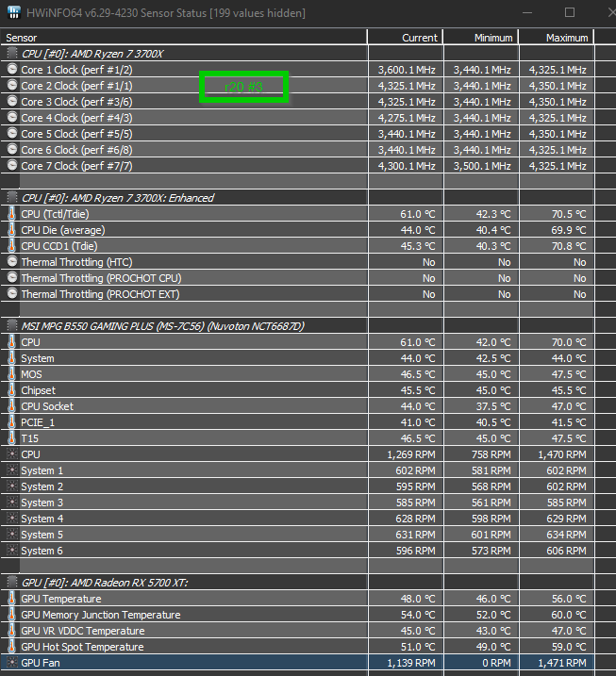Click the fan icon for System 1
Screen dimensions: 616x676
pos(12,470)
